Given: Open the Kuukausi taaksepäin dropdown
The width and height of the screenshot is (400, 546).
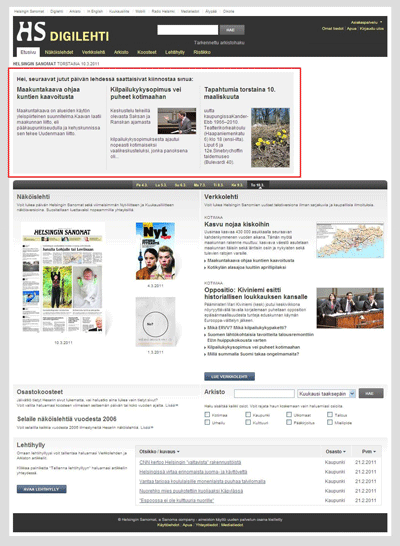Looking at the screenshot, I should coord(326,393).
